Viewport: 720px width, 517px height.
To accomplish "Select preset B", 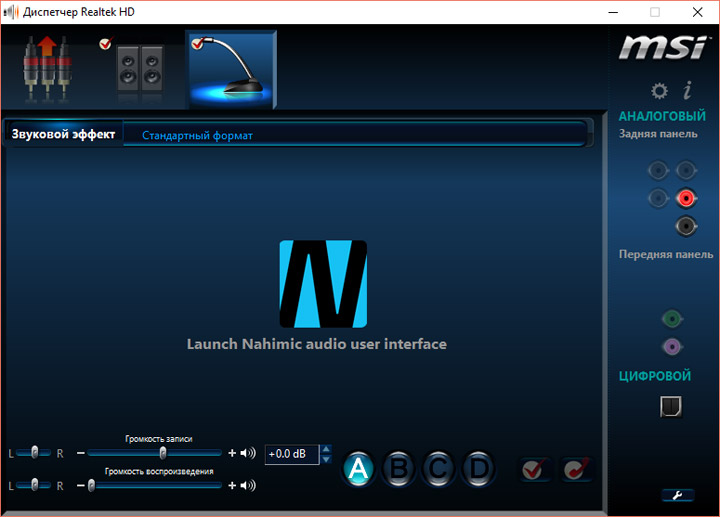I will [x=399, y=469].
